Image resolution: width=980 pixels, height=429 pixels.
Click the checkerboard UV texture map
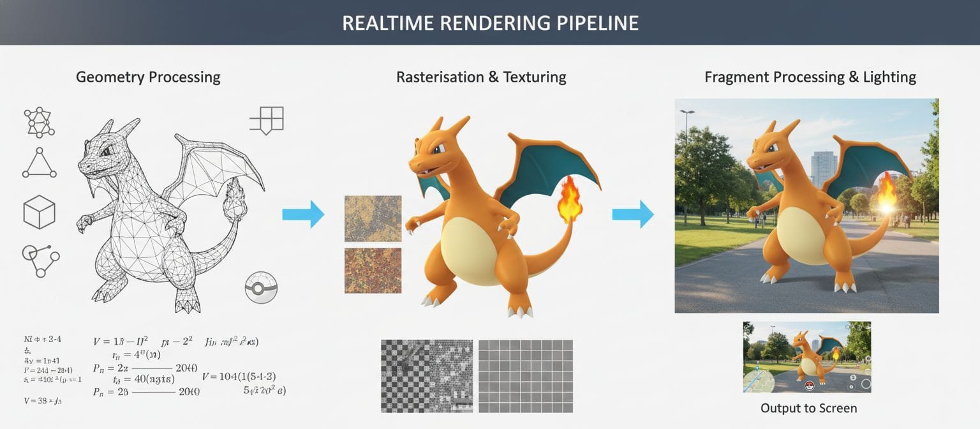427,375
